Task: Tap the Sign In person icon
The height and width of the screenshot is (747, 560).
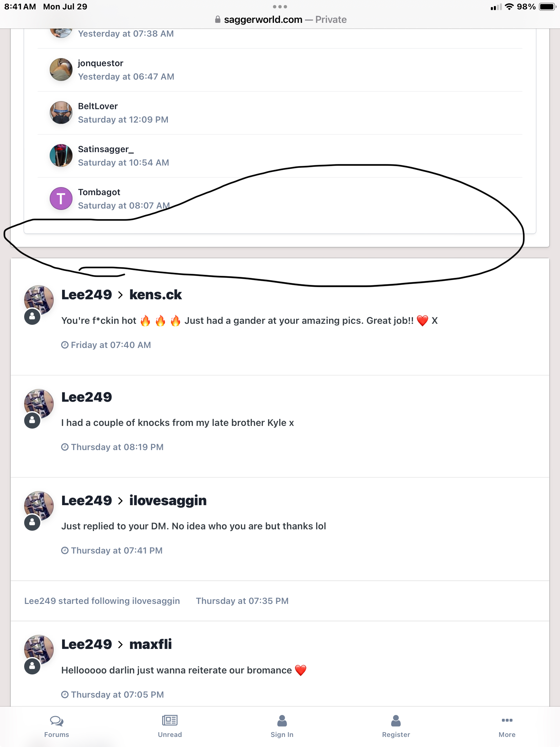Action: [282, 720]
